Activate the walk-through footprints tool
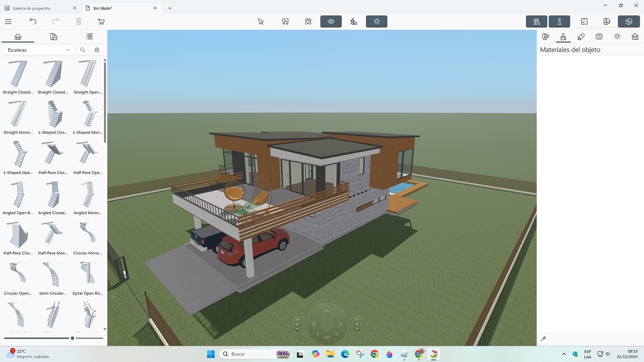Viewport: 644px width, 362px height. point(285,21)
